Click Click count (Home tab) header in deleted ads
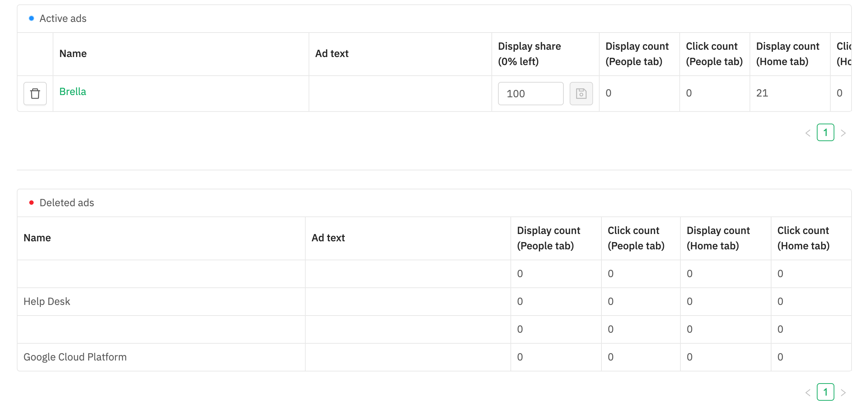Screen dimensions: 868x419 pyautogui.click(x=803, y=238)
